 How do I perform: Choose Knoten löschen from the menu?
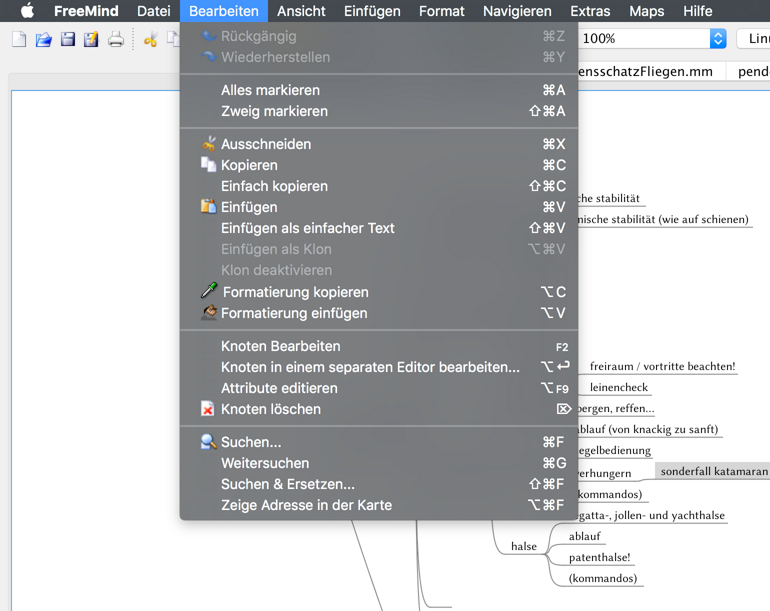point(270,409)
